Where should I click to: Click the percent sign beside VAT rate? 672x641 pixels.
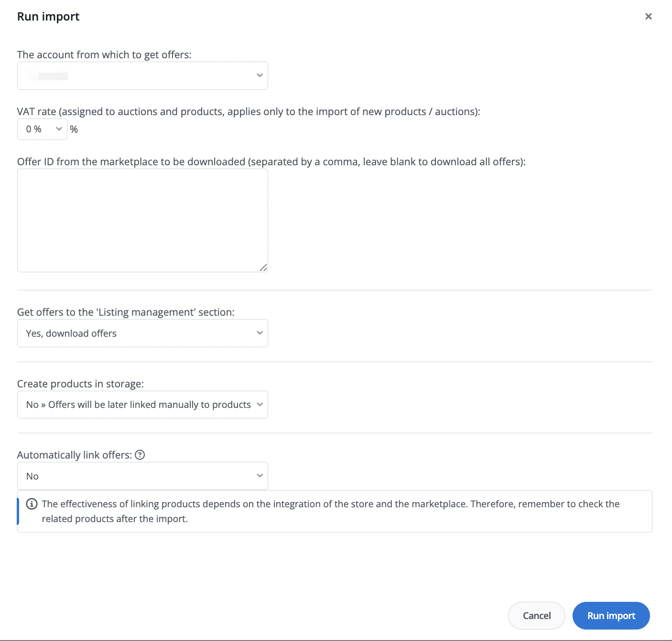click(x=74, y=129)
